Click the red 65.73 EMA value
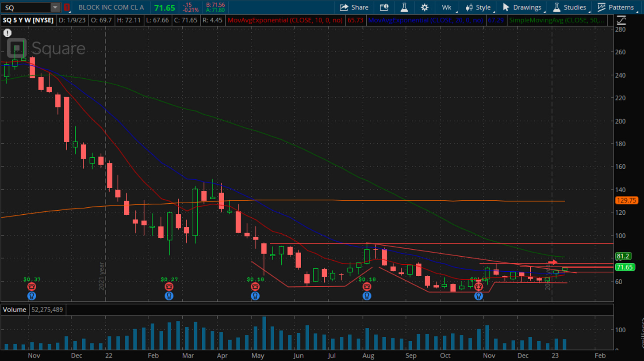The image size is (644, 361). pos(355,20)
